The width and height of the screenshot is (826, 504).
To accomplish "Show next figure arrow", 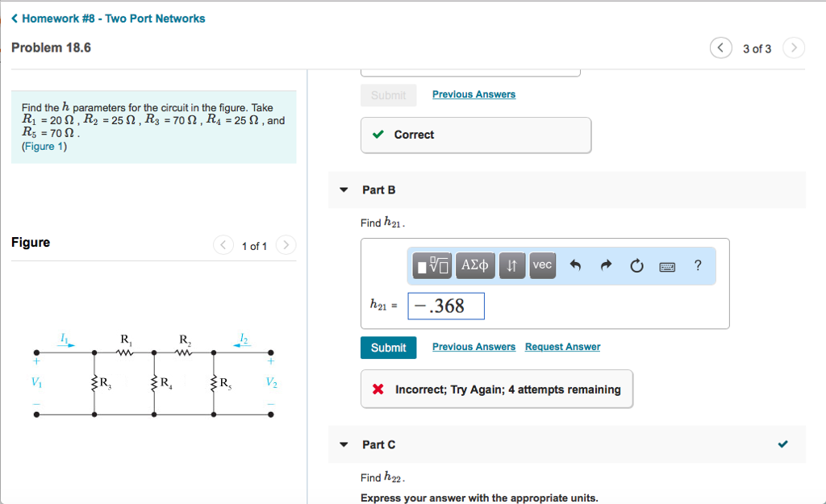I will click(x=286, y=245).
